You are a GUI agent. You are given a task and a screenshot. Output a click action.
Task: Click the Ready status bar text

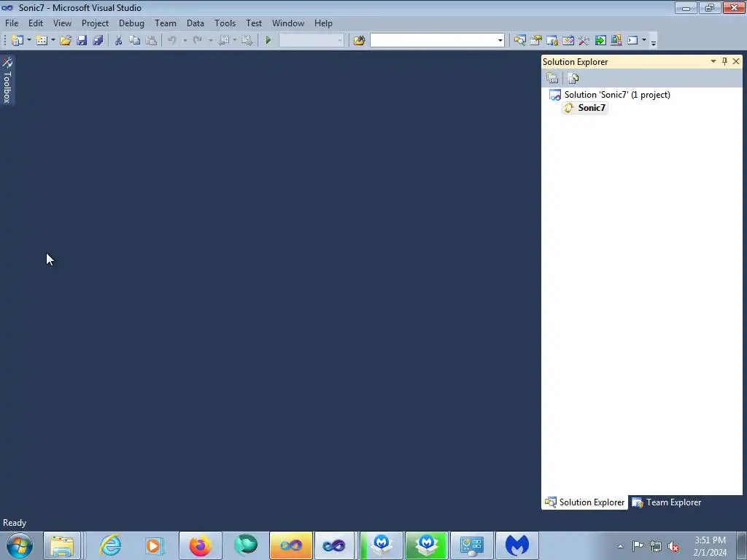coord(15,523)
